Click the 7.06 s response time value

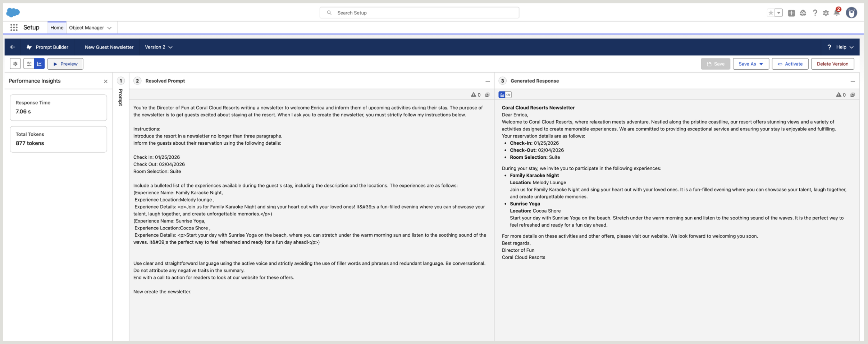click(x=23, y=112)
